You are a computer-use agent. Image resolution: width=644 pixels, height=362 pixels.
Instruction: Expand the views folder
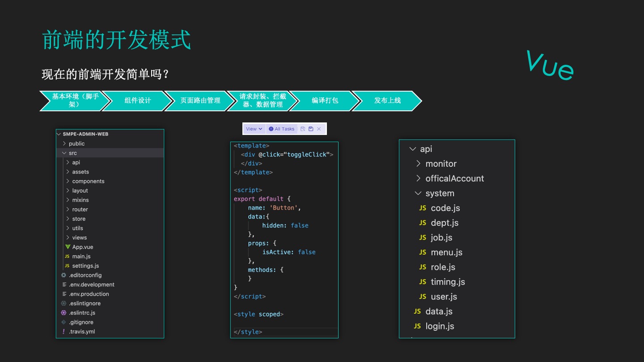68,237
